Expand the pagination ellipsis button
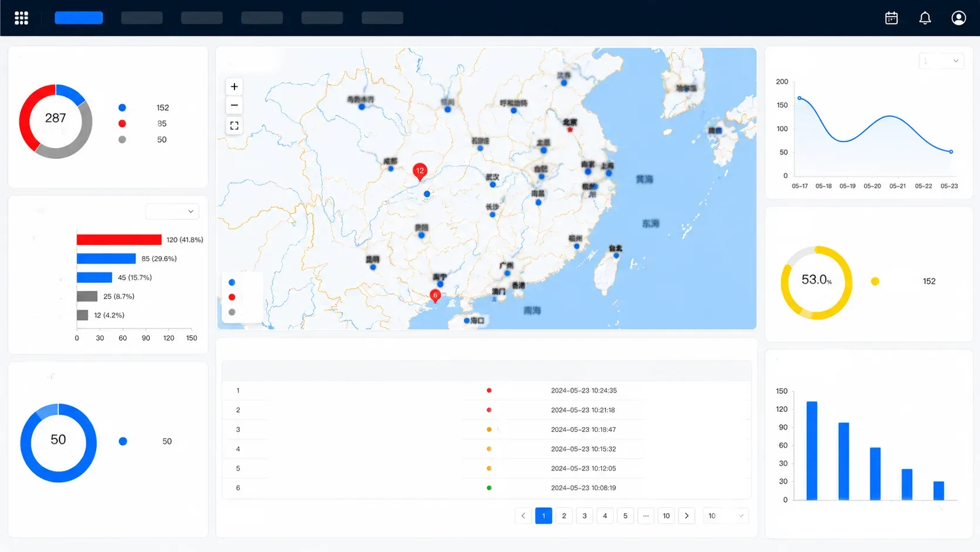Viewport: 980px width, 552px height. pos(646,516)
